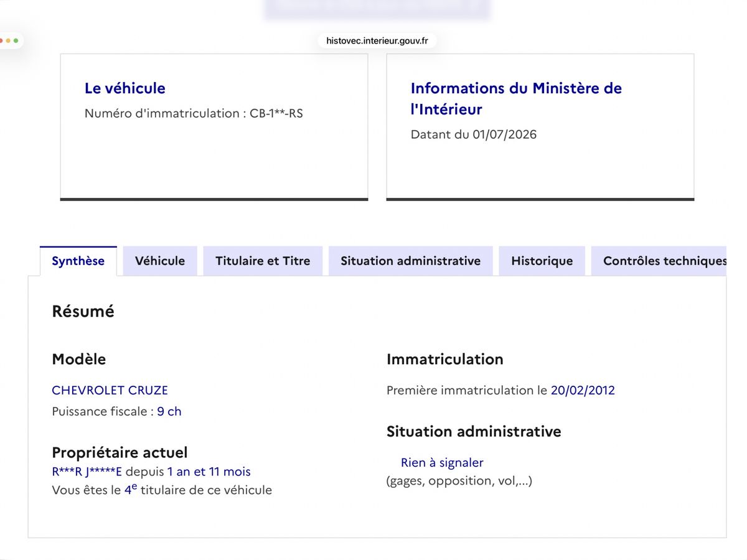
Task: Click the Informations du Ministère de l'Intérieur heading
Action: coord(516,98)
